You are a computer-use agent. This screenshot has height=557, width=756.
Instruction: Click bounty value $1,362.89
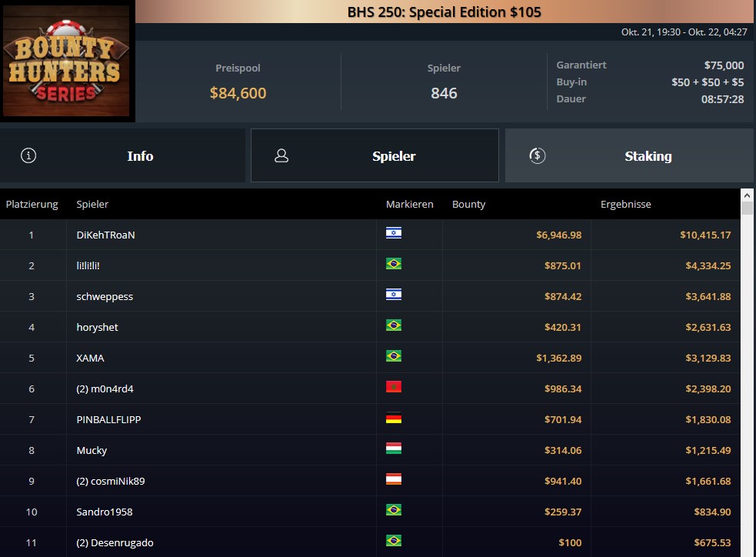559,358
